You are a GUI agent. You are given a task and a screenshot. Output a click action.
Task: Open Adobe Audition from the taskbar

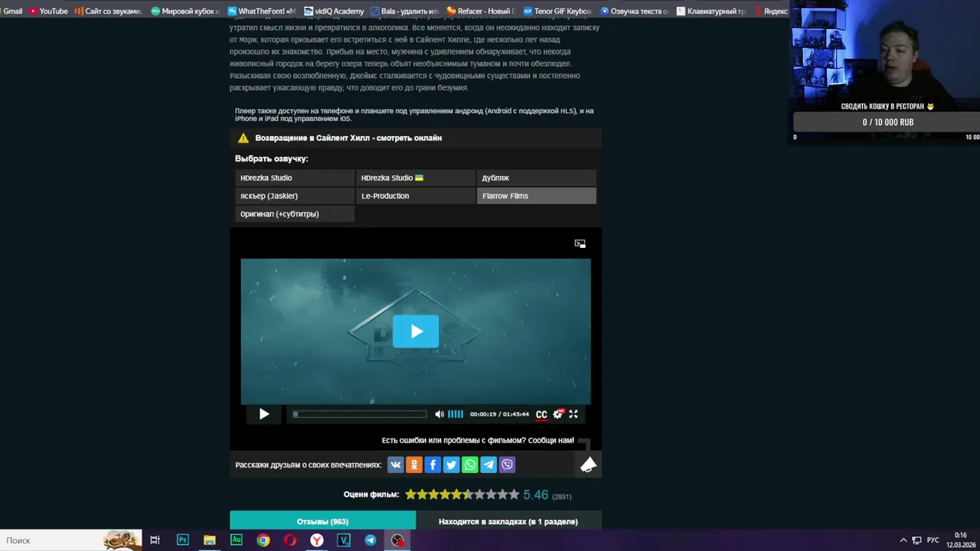coord(236,540)
